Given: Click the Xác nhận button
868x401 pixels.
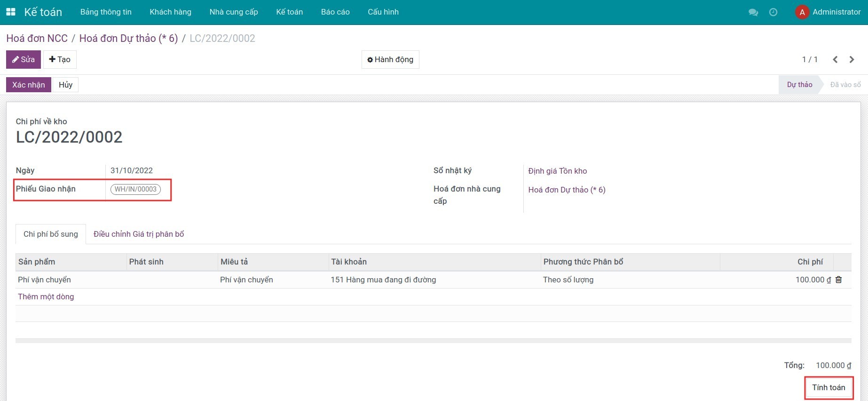Looking at the screenshot, I should 28,85.
